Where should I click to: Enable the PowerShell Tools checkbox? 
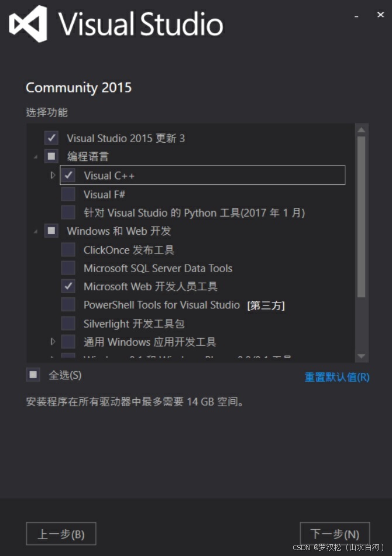pyautogui.click(x=68, y=304)
